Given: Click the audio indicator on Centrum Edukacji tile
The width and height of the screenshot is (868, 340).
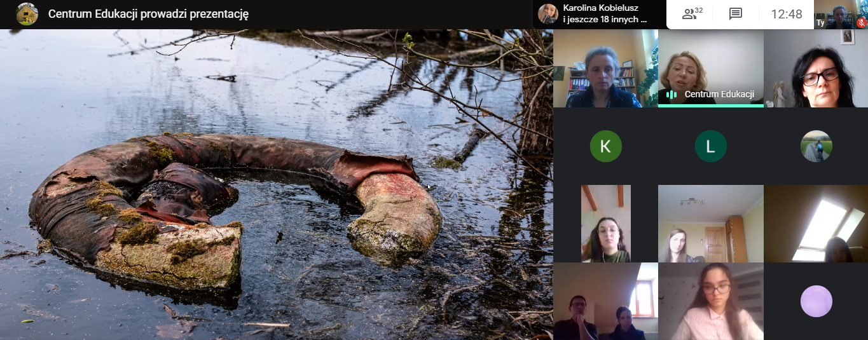Looking at the screenshot, I should 671,95.
